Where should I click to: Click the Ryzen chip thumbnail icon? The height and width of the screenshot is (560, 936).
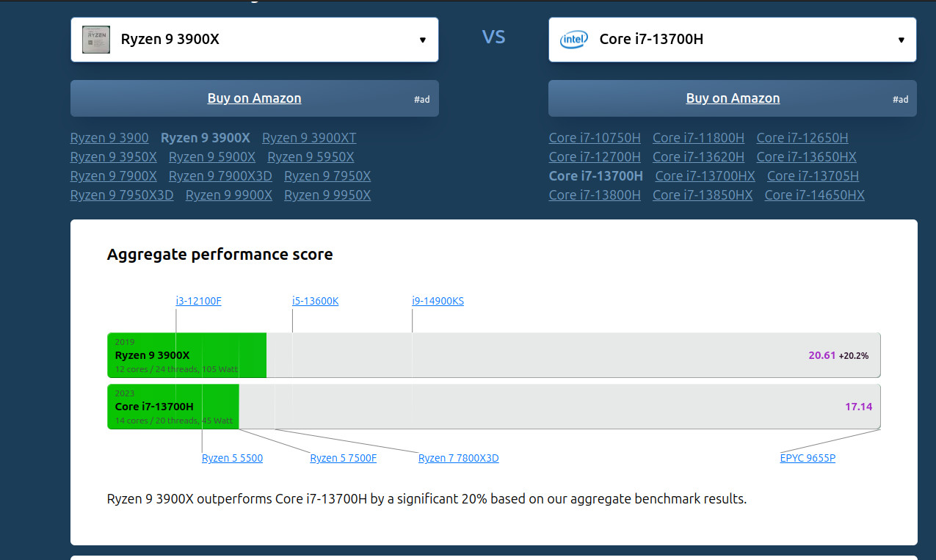[x=96, y=40]
